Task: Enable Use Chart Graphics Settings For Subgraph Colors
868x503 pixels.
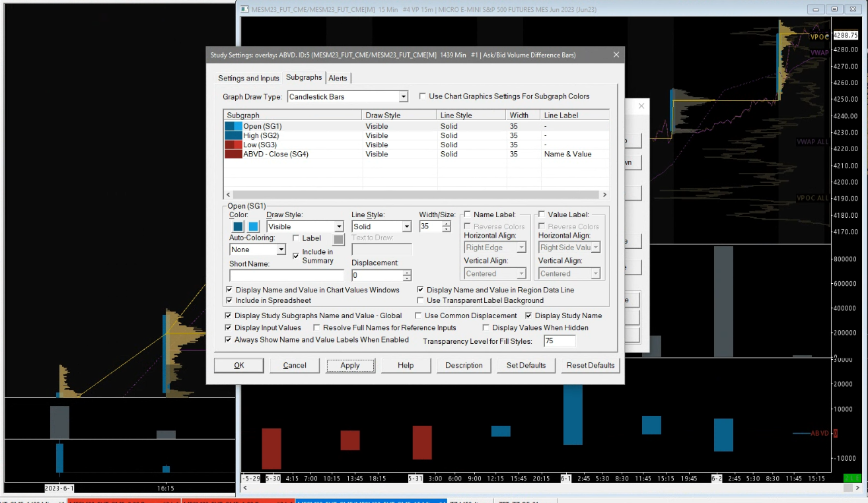Action: [x=423, y=96]
